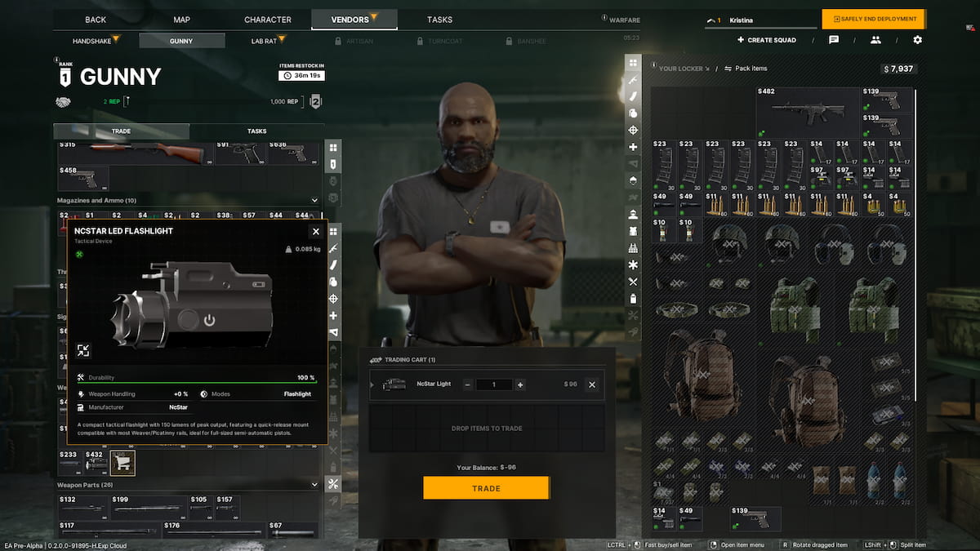Filter locker by weapons rifle icon
Viewport: 980px width, 551px height.
point(633,80)
